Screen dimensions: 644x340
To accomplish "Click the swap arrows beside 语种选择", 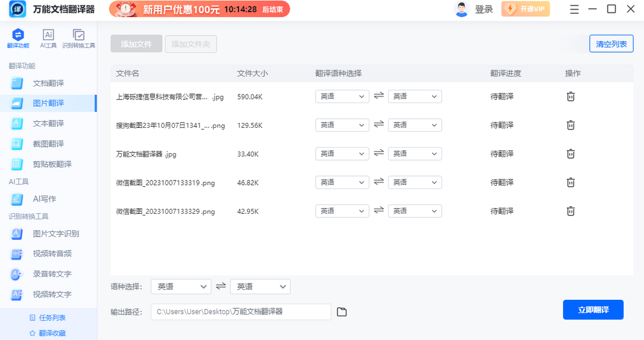I will tap(221, 286).
